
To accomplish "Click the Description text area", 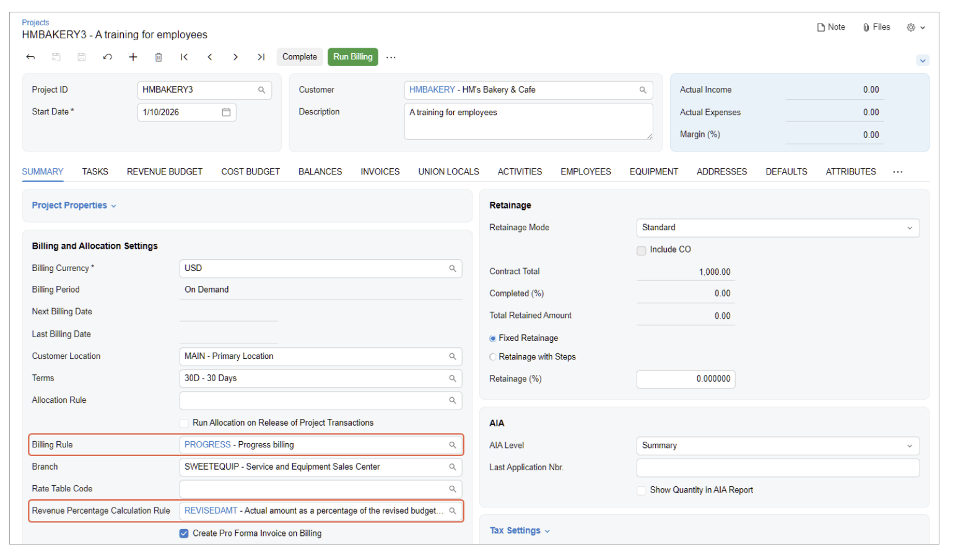I will (x=528, y=121).
